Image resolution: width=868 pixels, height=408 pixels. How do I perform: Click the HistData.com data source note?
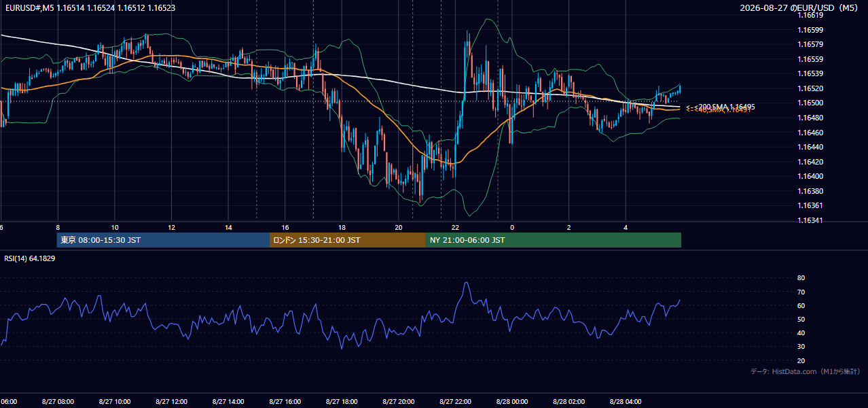point(806,371)
